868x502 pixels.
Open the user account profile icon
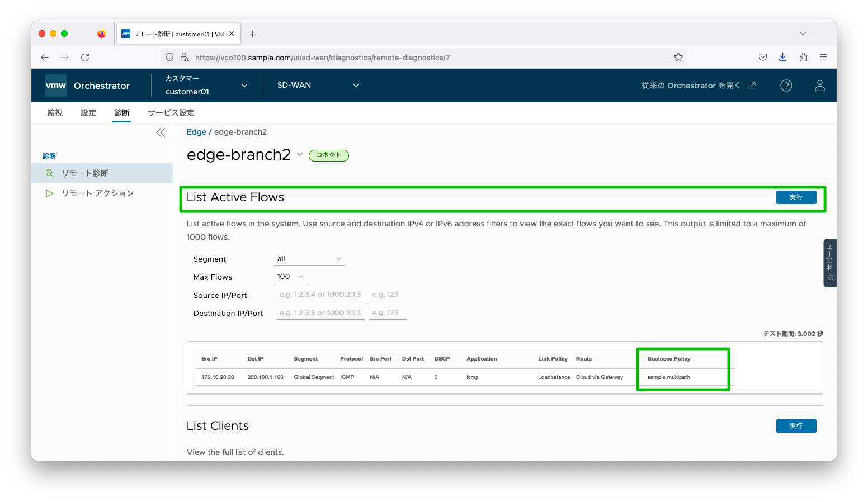pyautogui.click(x=820, y=86)
